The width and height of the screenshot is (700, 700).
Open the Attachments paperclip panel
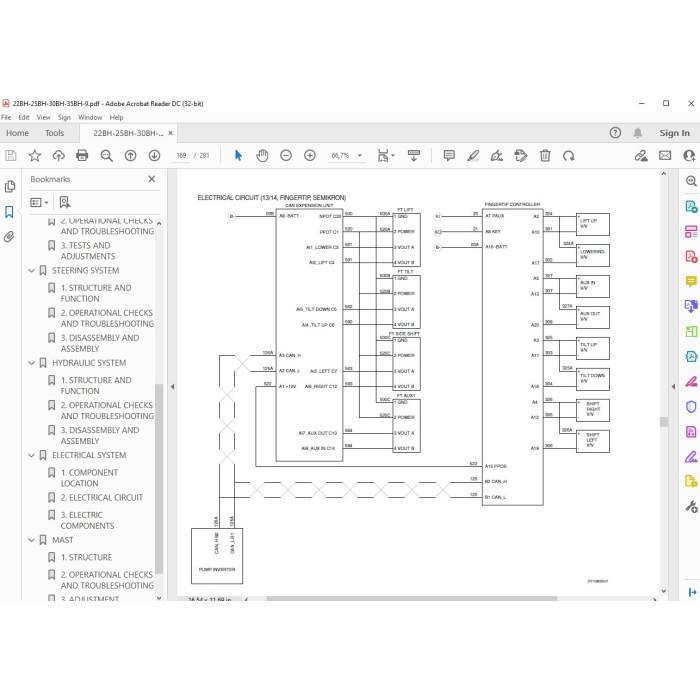9,237
